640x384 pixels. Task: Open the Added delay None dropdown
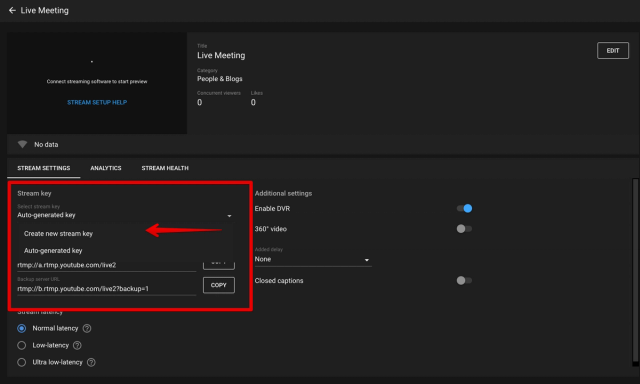click(313, 260)
